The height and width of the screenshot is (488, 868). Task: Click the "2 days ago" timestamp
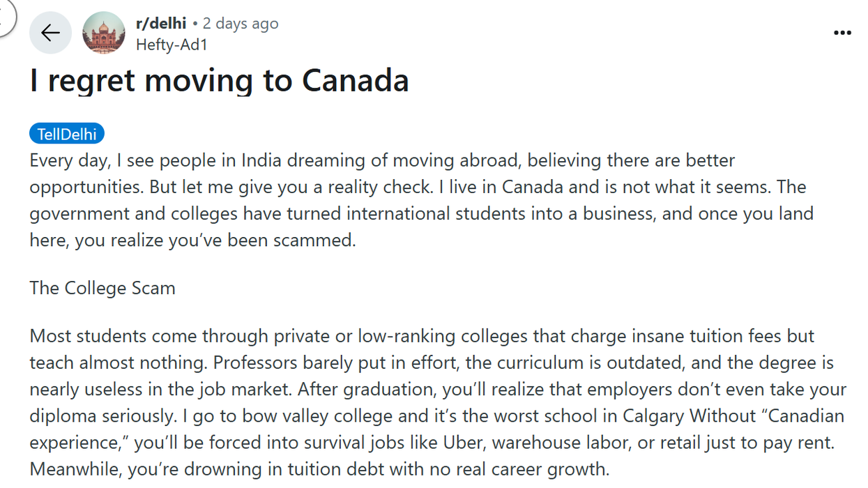[241, 23]
